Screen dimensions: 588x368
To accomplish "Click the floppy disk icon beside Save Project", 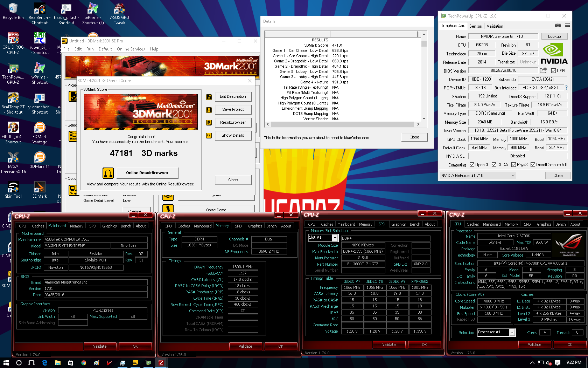I will (x=209, y=110).
